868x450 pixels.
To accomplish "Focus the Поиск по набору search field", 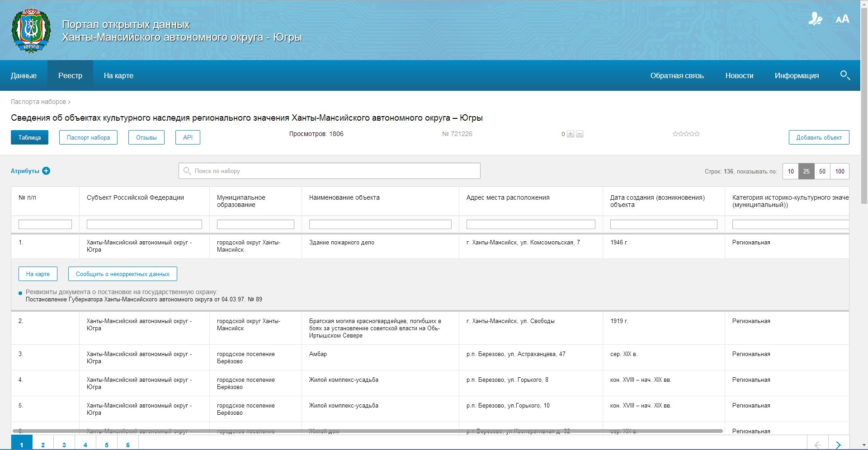I will click(335, 171).
